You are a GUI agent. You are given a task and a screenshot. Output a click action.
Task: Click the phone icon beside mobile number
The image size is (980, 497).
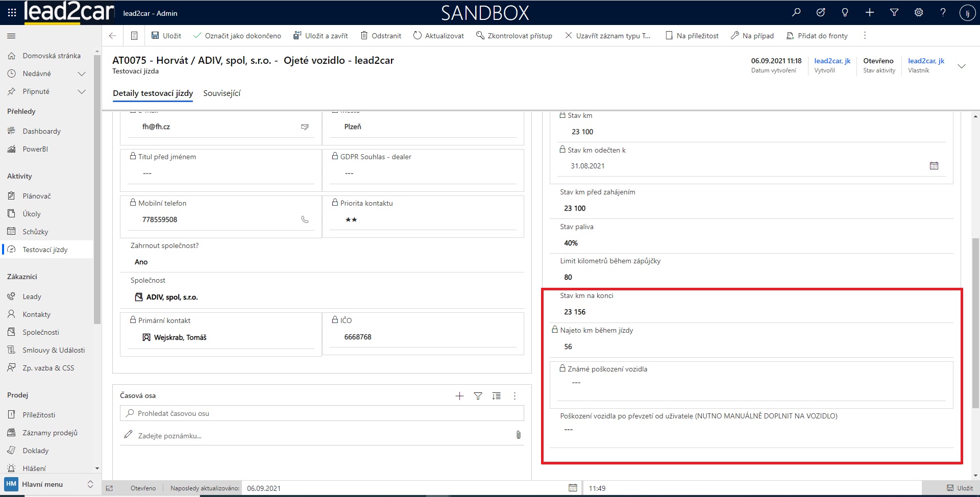click(305, 219)
